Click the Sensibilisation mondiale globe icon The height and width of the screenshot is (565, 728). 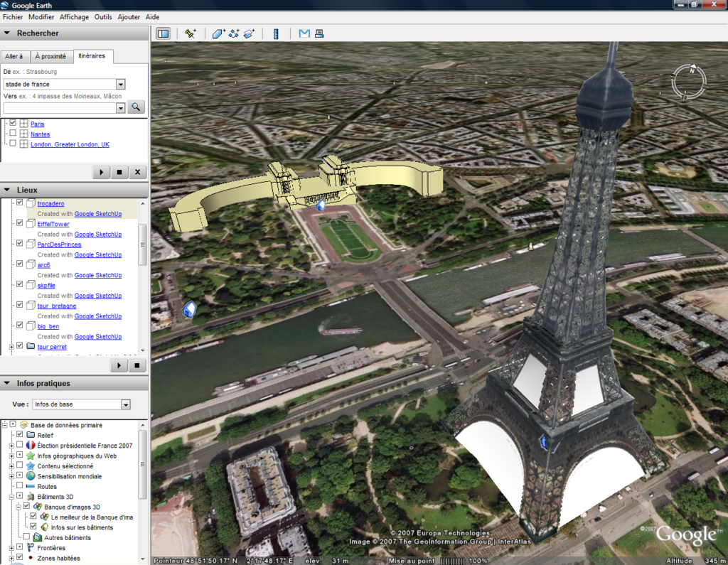(x=31, y=476)
